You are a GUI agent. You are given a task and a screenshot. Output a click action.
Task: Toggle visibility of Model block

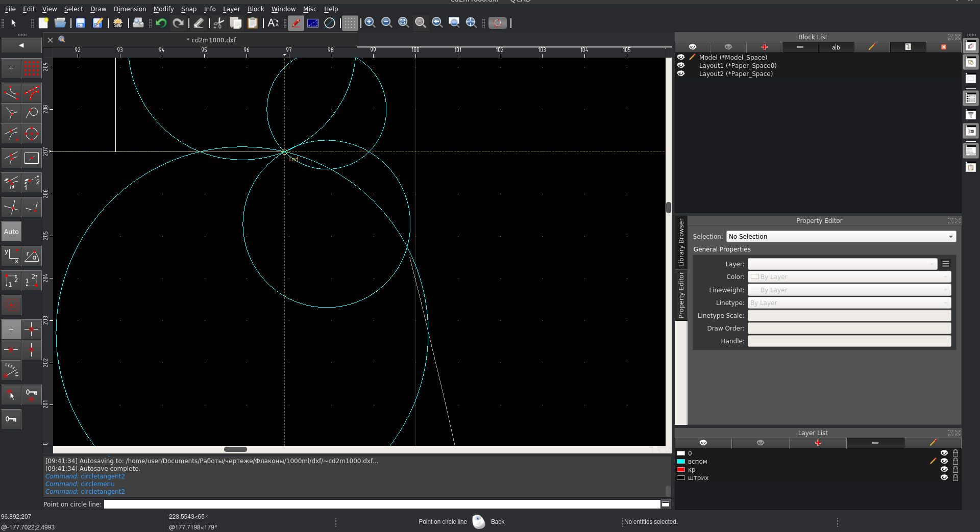(x=681, y=57)
